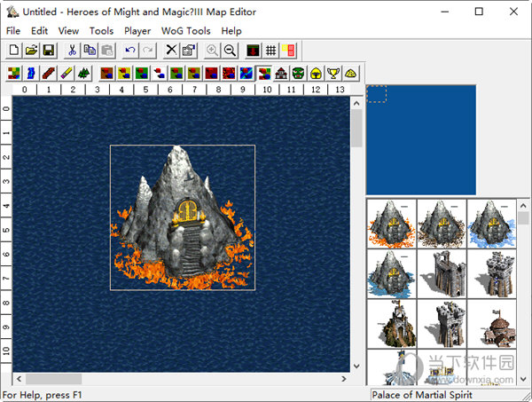Show rough terrain objects palette
This screenshot has height=402, width=532.
194,73
